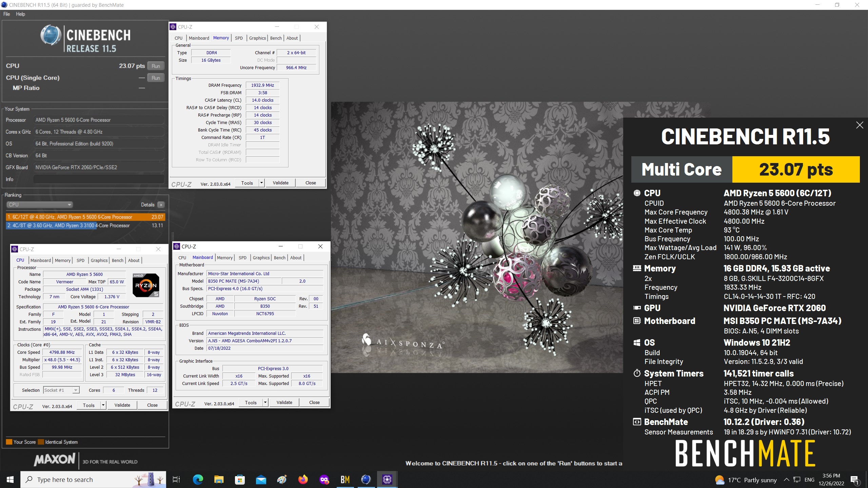Screen dimensions: 868x488
Task: Click Processor field in Your System
Action: click(99, 120)
